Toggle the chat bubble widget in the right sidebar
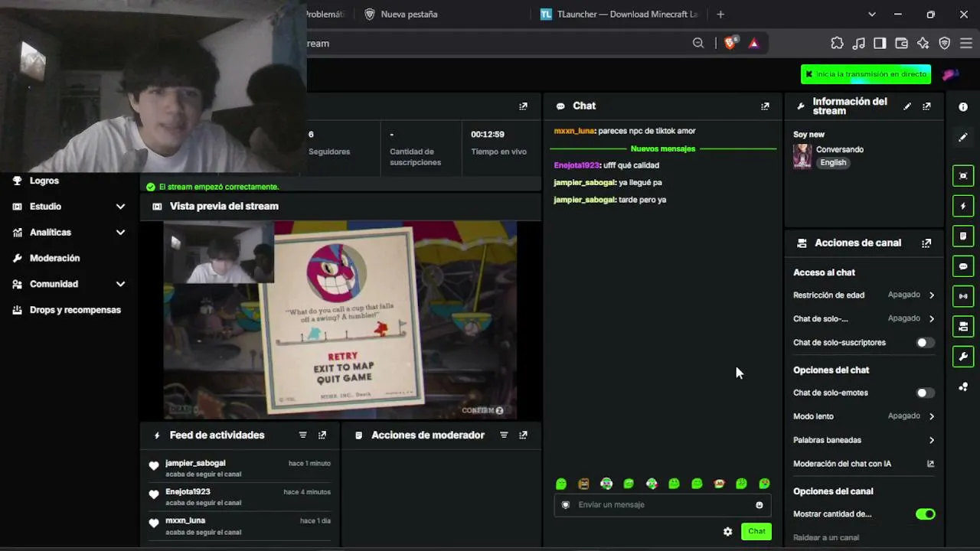This screenshot has height=551, width=980. click(963, 266)
